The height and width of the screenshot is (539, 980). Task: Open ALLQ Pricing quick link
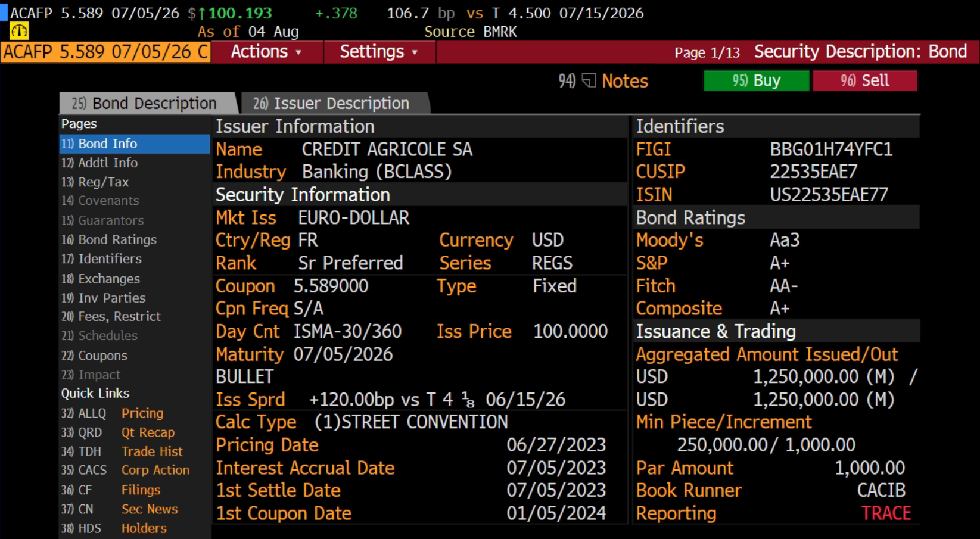(x=112, y=413)
